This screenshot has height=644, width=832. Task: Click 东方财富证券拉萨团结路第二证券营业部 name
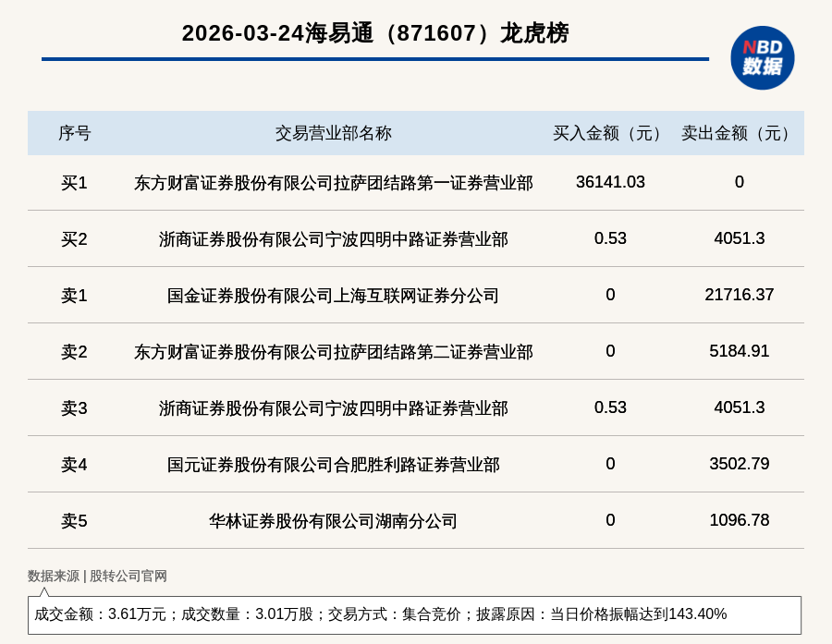(333, 352)
